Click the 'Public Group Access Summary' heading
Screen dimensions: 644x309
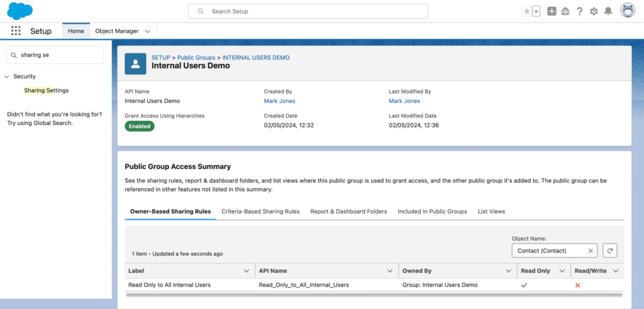coord(178,166)
